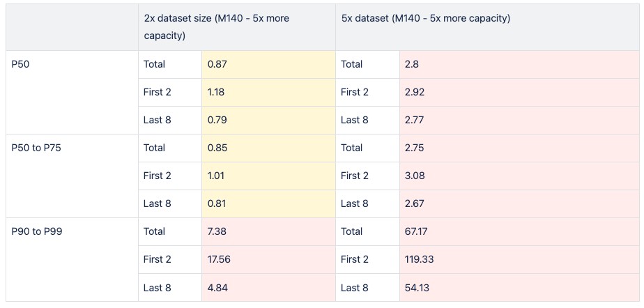Click the yellow cell with value 1.01
The width and height of the screenshot is (644, 308).
click(x=268, y=176)
